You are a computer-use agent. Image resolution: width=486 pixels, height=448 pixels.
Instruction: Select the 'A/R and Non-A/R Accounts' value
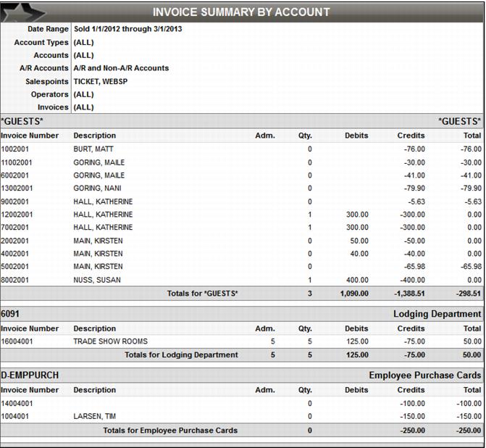click(x=121, y=68)
